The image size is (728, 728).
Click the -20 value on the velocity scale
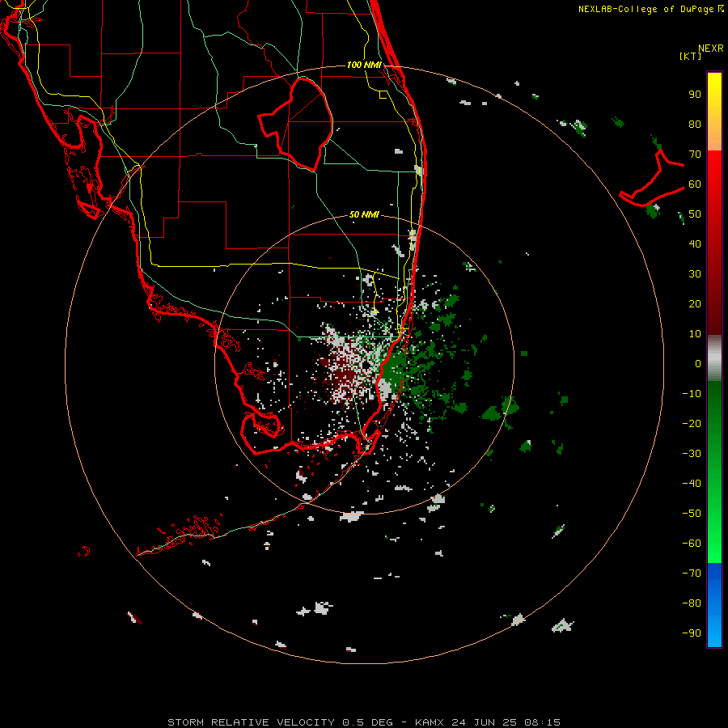point(692,423)
